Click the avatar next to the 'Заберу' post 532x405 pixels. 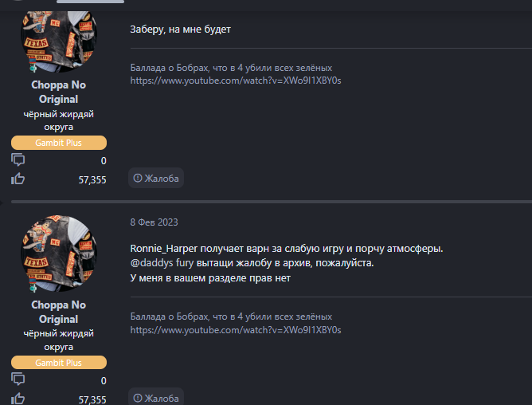(x=58, y=37)
